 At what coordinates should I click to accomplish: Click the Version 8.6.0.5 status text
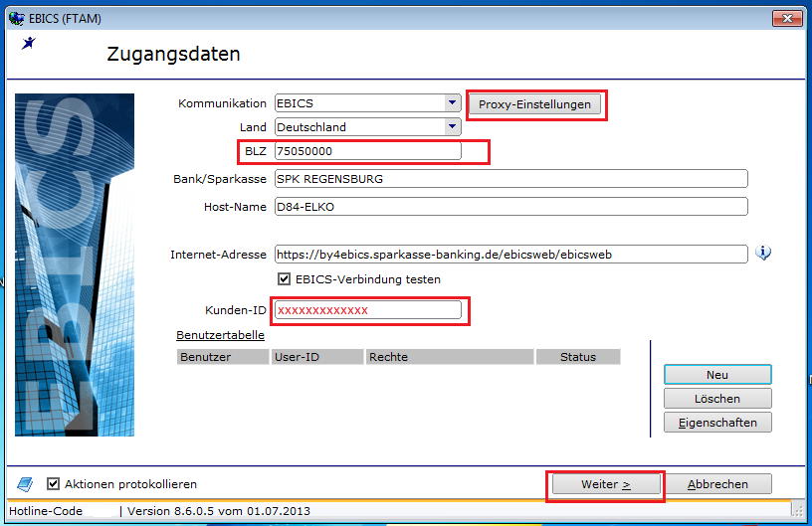pyautogui.click(x=219, y=511)
